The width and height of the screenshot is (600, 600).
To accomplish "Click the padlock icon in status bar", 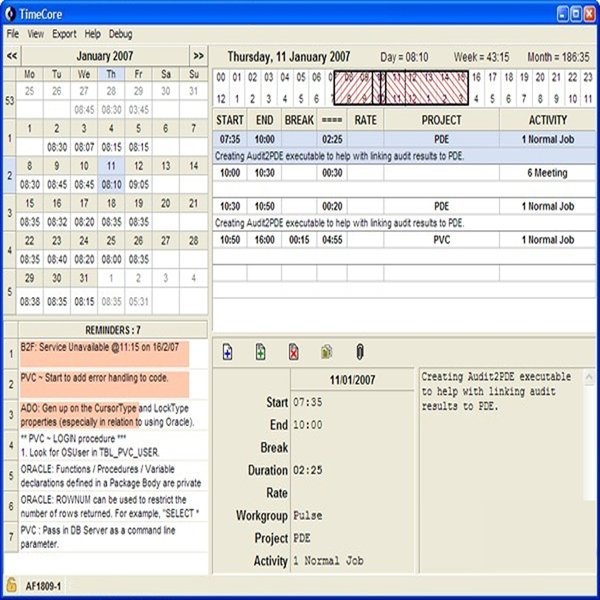I will [11, 585].
